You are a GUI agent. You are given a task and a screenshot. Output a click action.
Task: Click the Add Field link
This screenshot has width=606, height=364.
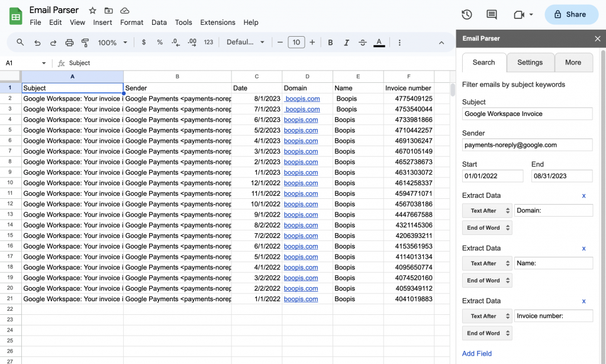click(477, 353)
